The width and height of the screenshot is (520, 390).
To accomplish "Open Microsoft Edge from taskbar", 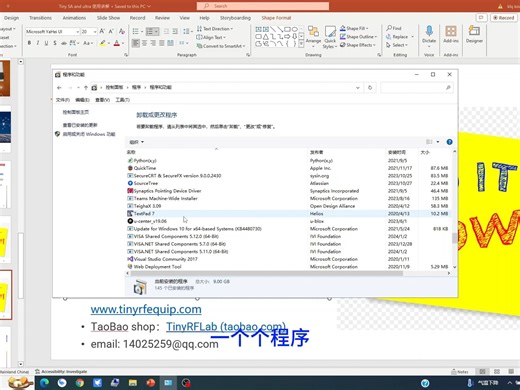I will pyautogui.click(x=44, y=383).
